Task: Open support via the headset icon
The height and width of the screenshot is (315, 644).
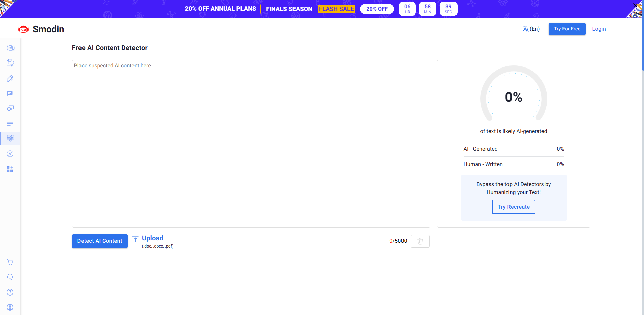Action: [x=10, y=277]
